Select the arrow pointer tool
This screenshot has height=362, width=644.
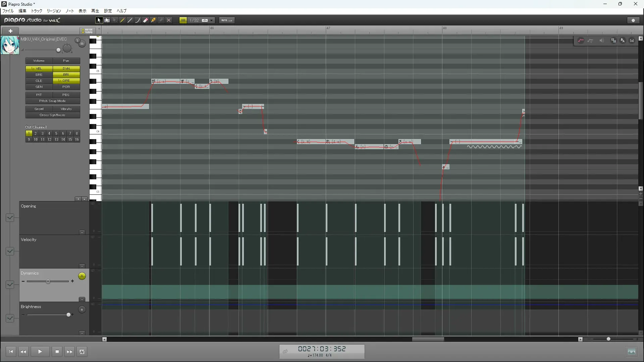[x=99, y=20]
